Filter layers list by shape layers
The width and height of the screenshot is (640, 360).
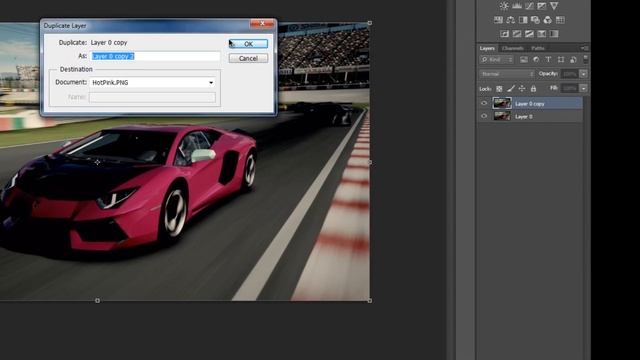561,60
